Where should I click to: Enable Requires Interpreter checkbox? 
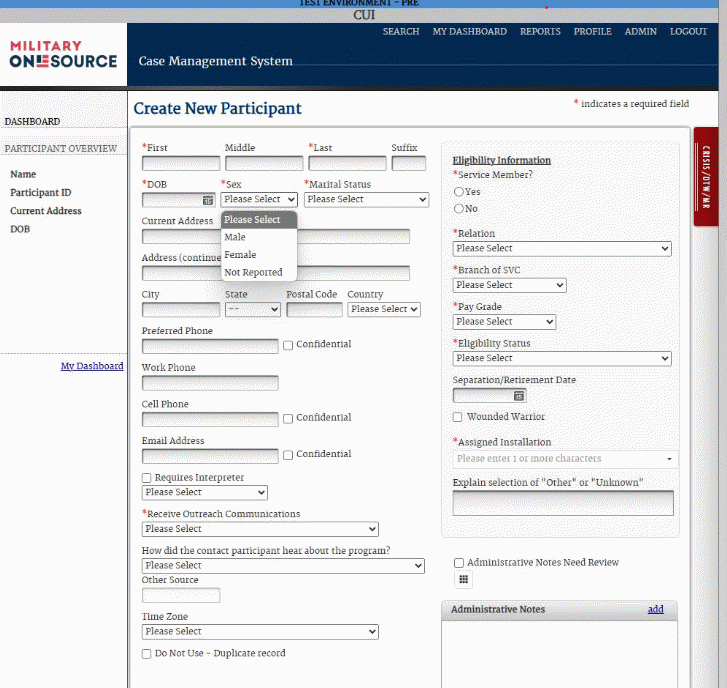pyautogui.click(x=147, y=478)
